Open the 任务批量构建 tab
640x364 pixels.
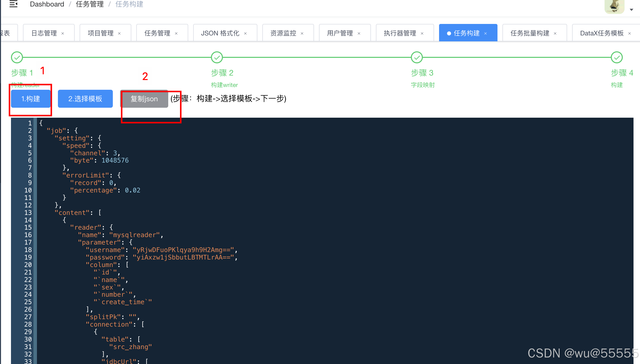coord(530,33)
